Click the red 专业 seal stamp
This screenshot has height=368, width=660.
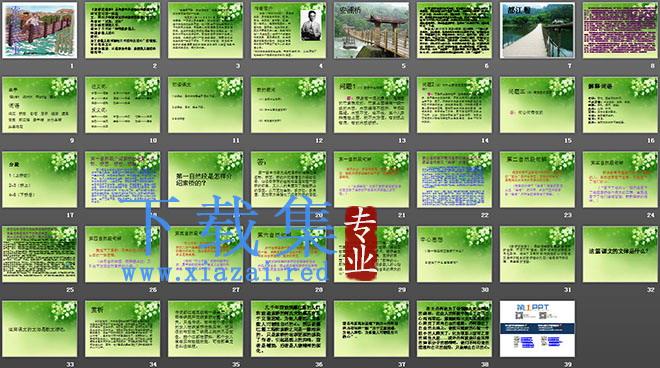point(360,243)
